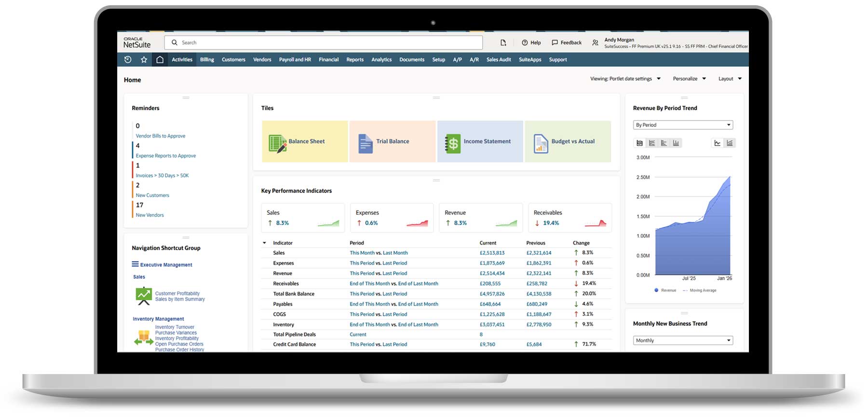Screen dimensions: 868x419
Task: Expand Viewing Portlet date settings dropdown
Action: point(625,79)
